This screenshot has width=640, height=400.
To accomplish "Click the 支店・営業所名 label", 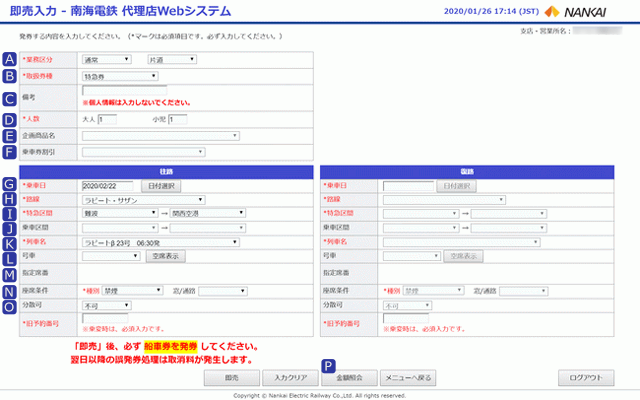I will (545, 31).
